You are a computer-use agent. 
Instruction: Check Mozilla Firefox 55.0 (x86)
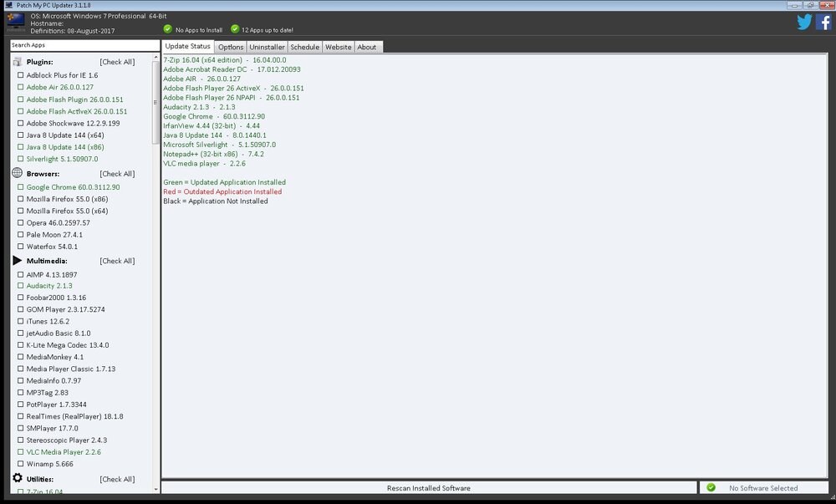tap(21, 199)
